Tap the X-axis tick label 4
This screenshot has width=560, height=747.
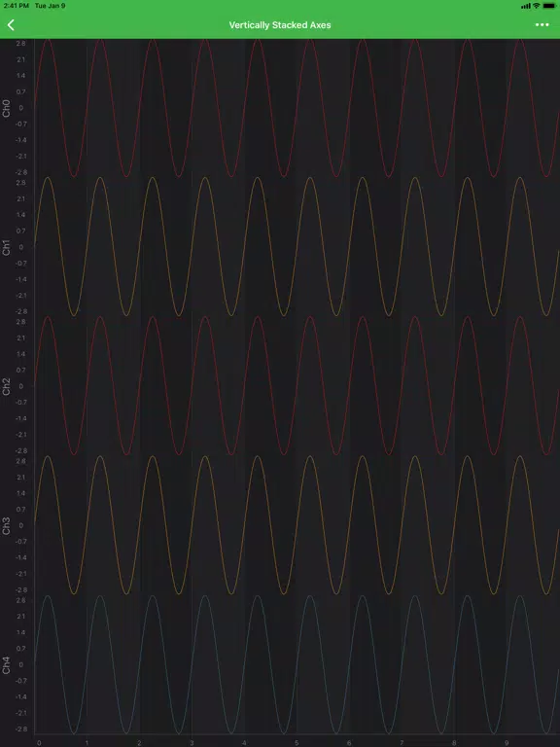tap(244, 743)
